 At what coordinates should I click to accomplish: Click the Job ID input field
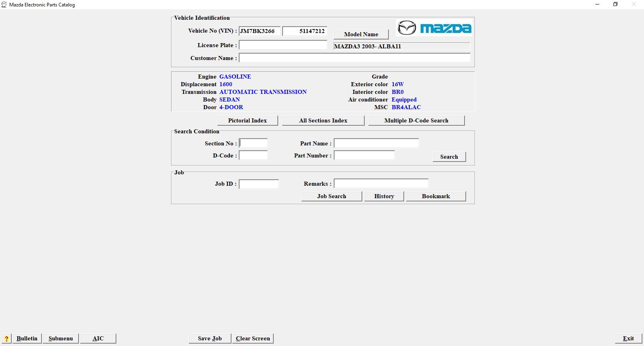[x=259, y=184]
